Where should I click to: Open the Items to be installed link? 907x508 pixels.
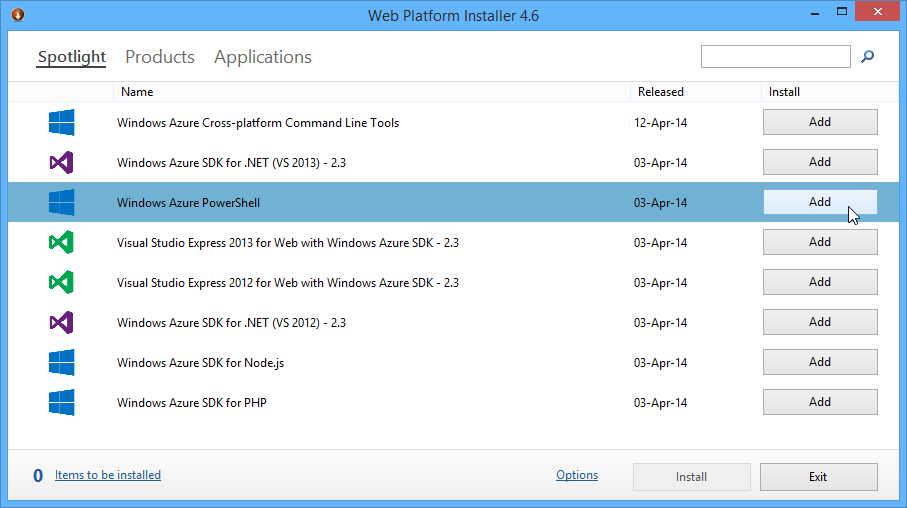pyautogui.click(x=108, y=475)
